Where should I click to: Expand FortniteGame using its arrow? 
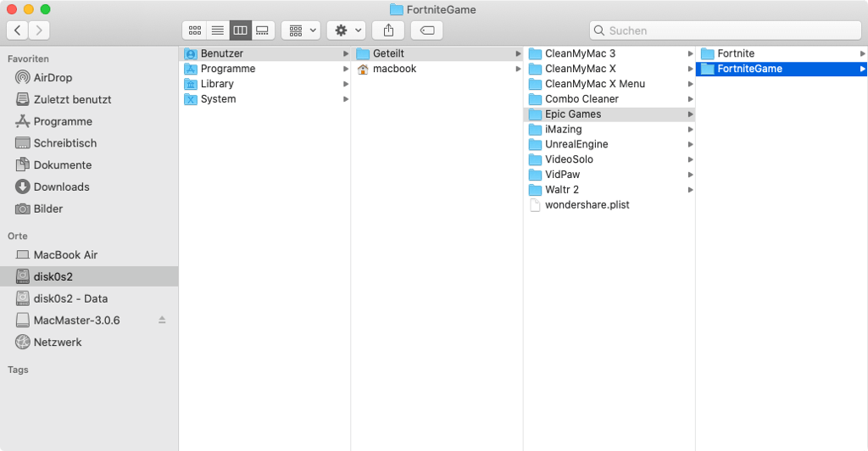[x=862, y=69]
